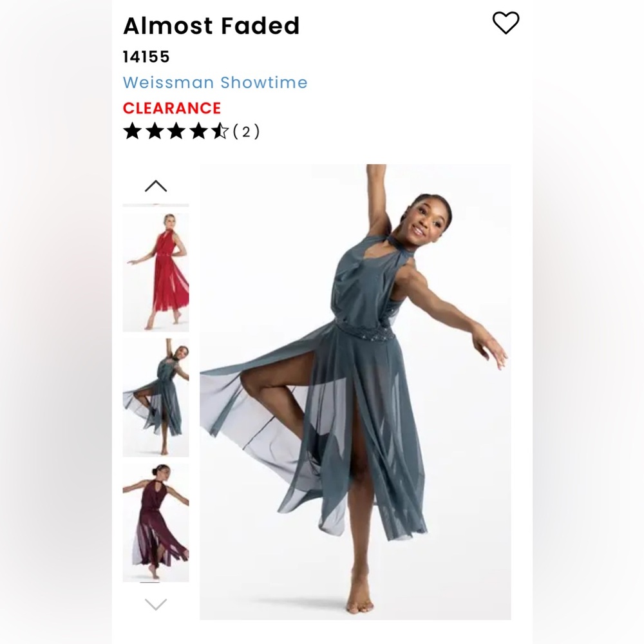Click the second rating star
The height and width of the screenshot is (644, 644).
click(155, 132)
